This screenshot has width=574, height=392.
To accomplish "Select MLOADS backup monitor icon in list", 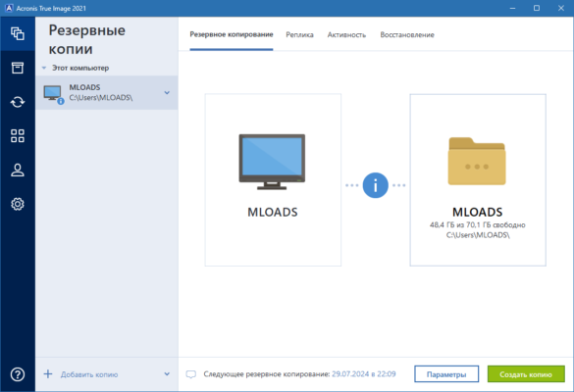I will pyautogui.click(x=53, y=94).
